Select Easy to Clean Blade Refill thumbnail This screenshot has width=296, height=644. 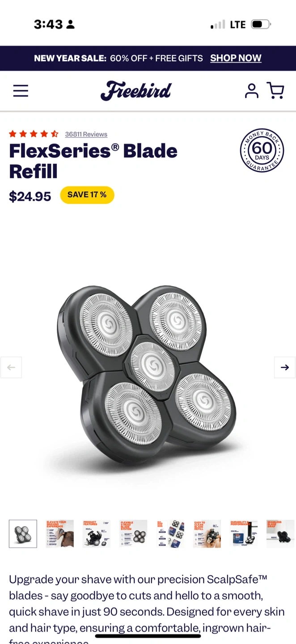coord(207,534)
